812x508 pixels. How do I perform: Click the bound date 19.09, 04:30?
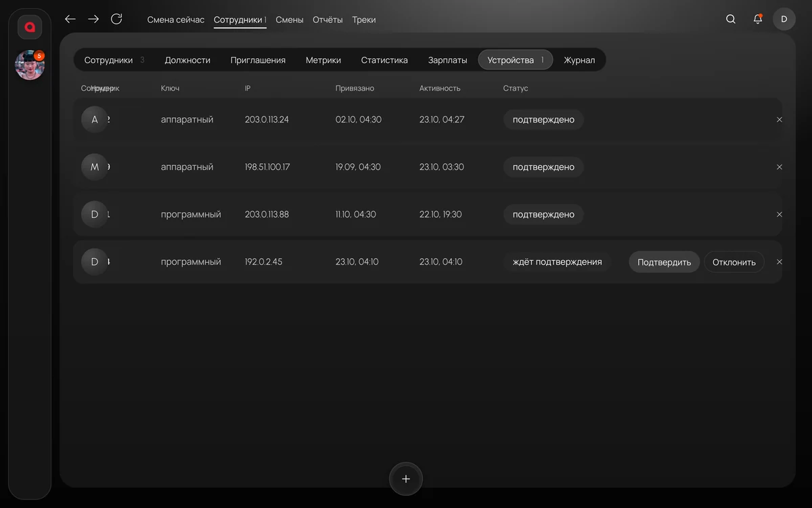click(x=359, y=167)
